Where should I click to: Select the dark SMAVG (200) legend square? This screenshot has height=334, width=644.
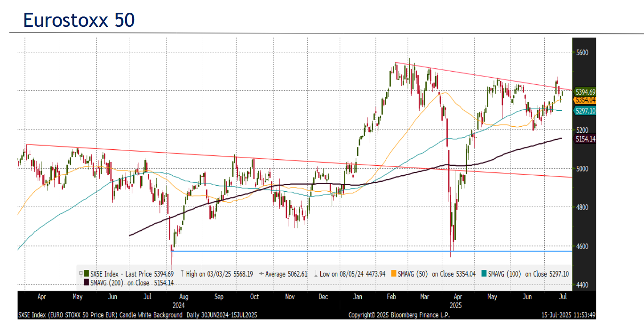86,283
